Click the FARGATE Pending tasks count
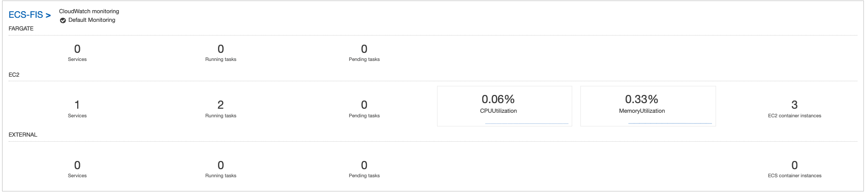The image size is (868, 193). pos(364,49)
